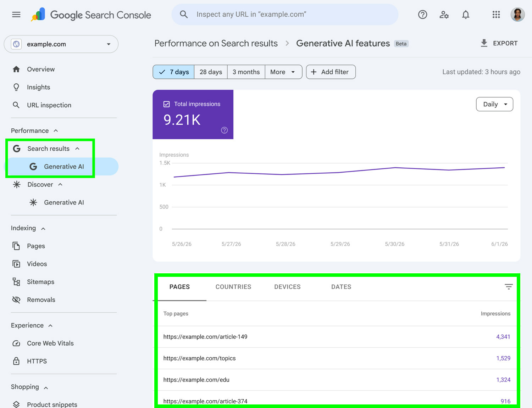This screenshot has height=408, width=532.
Task: Click the URL inspection magnifier icon
Action: (16, 105)
